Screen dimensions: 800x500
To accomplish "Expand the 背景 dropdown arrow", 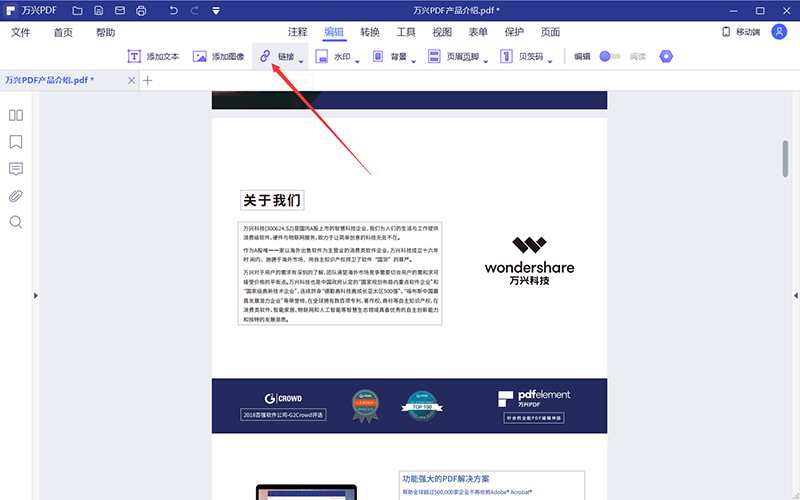I will (x=414, y=62).
